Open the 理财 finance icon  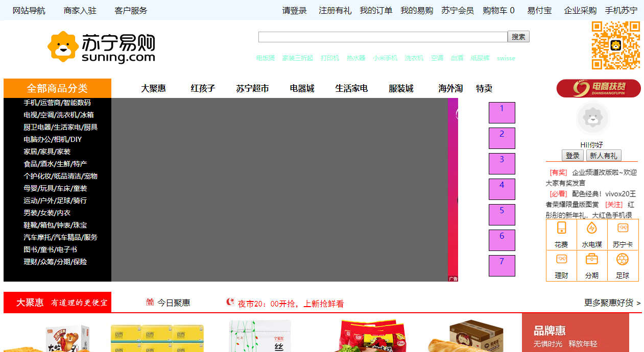coord(561,259)
